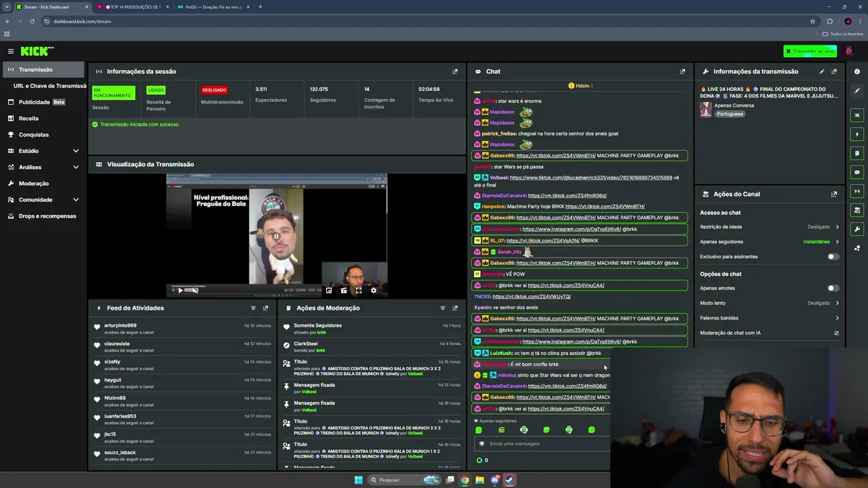Unmute the stream preview volume
The height and width of the screenshot is (488, 868).
(195, 290)
